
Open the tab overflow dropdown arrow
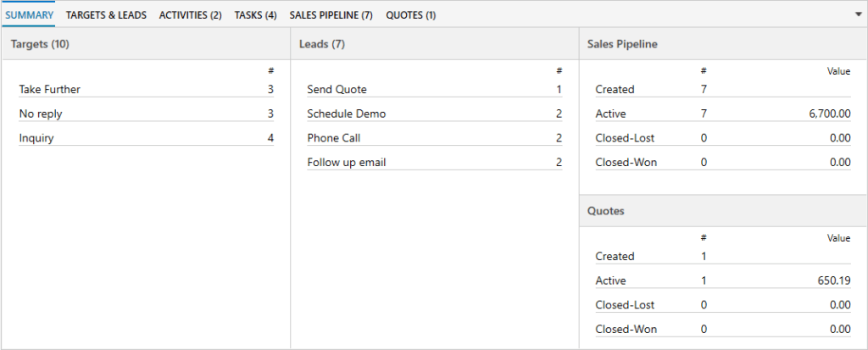(x=859, y=15)
